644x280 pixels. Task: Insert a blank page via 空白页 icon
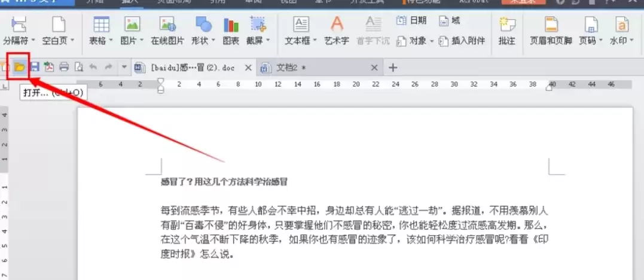point(59,25)
